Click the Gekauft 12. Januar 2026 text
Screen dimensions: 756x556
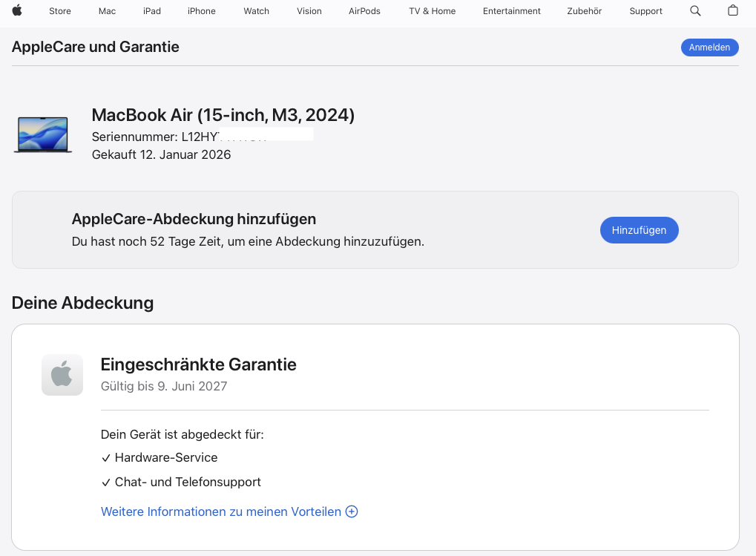click(x=161, y=154)
